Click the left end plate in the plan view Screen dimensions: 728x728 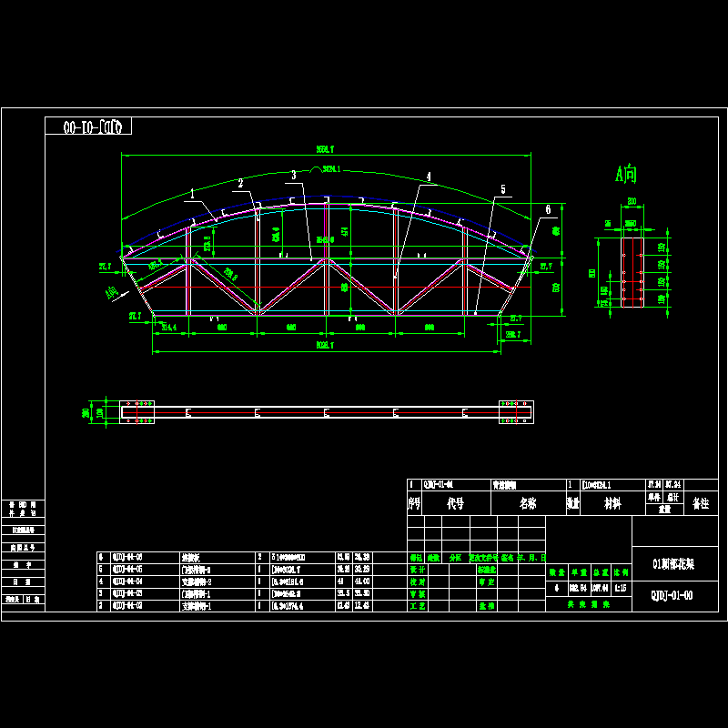[137, 411]
